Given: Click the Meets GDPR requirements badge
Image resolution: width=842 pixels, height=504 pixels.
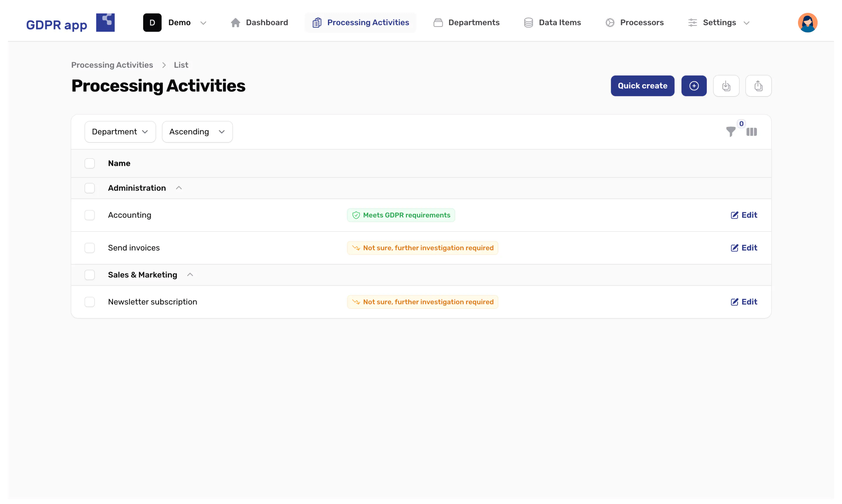Looking at the screenshot, I should click(x=401, y=215).
